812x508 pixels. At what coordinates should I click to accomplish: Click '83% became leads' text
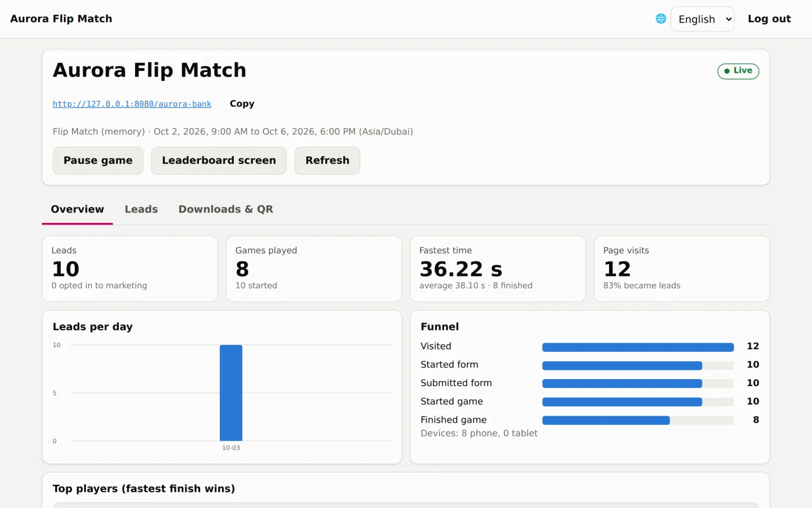tap(641, 286)
